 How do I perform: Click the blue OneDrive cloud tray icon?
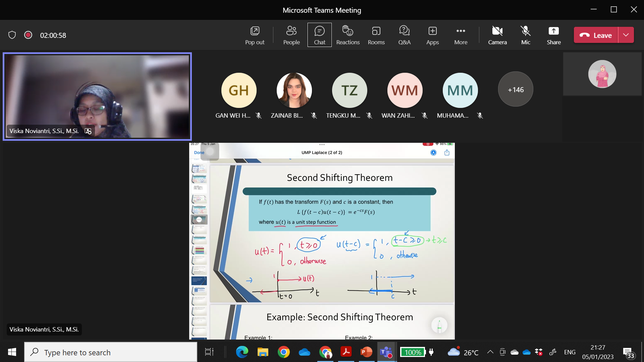pyautogui.click(x=527, y=352)
